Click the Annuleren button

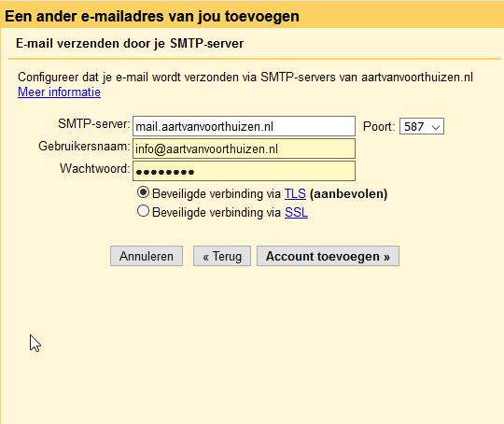tap(147, 256)
